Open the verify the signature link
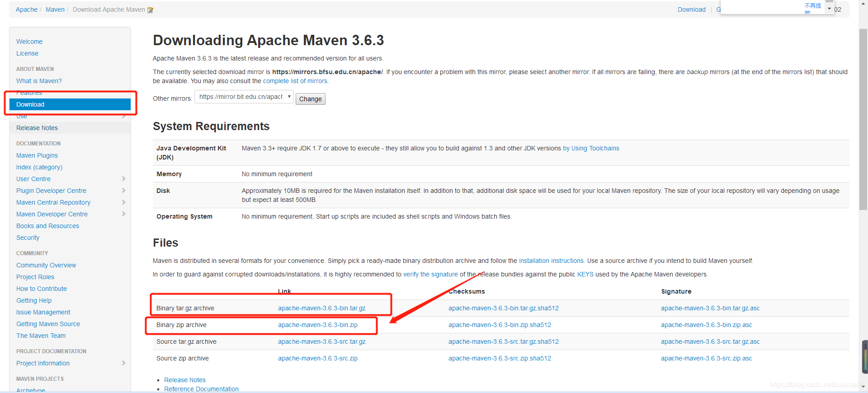Screen dimensions: 868x393 [430, 274]
